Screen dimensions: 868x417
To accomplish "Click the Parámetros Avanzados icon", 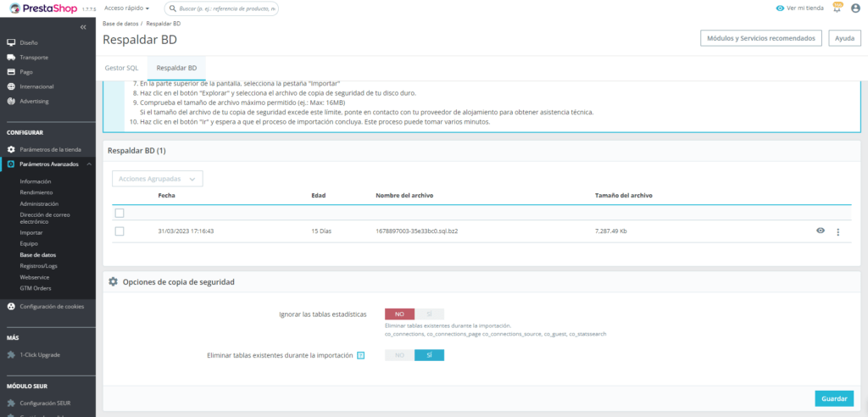I will click(x=11, y=164).
